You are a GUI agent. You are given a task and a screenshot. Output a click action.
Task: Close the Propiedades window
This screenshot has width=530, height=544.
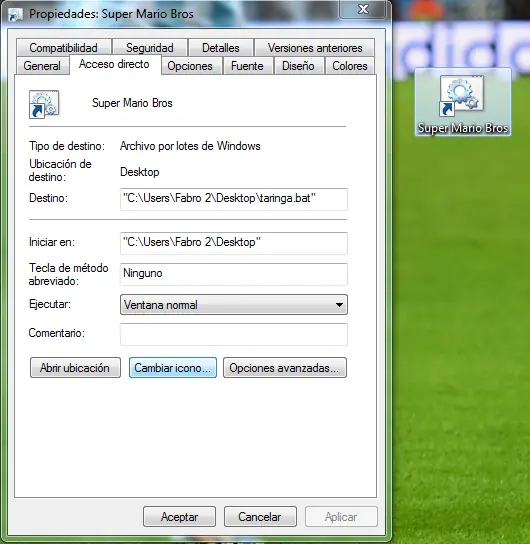[x=363, y=9]
